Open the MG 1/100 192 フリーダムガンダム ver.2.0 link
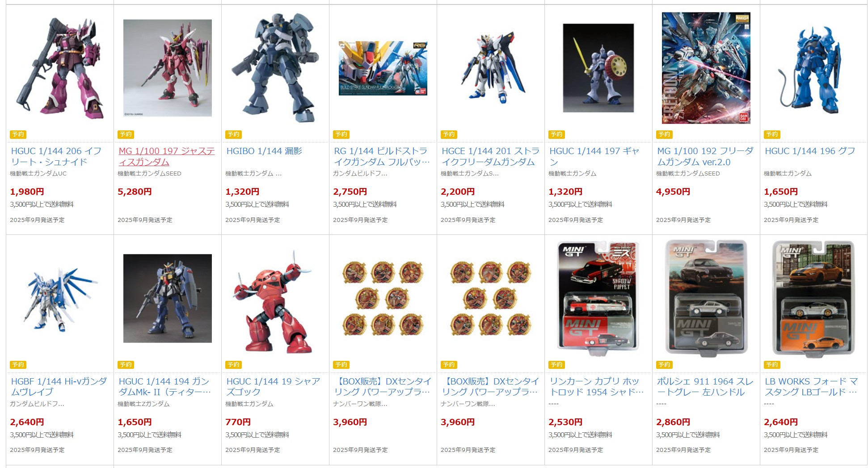 pyautogui.click(x=705, y=156)
